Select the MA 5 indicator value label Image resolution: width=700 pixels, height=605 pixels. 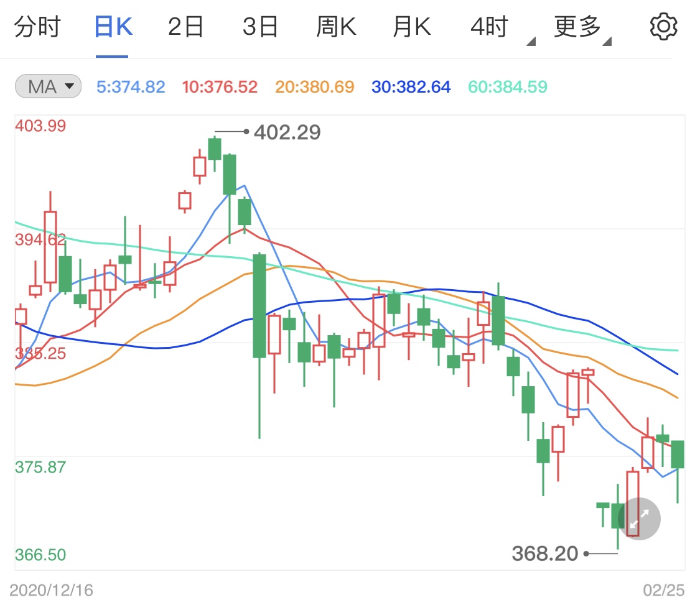133,86
